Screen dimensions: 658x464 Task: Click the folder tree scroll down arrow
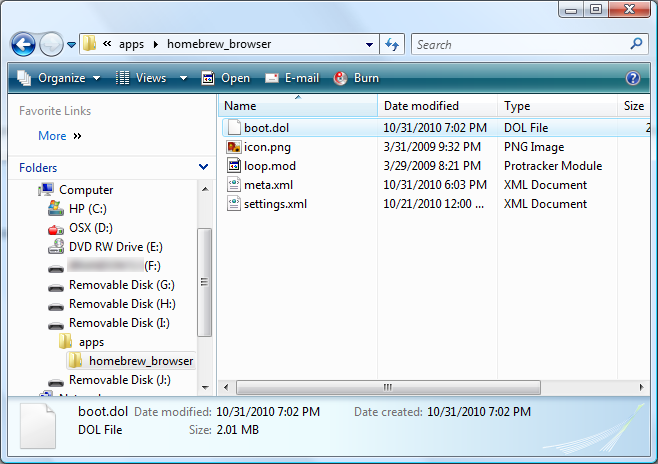(205, 388)
